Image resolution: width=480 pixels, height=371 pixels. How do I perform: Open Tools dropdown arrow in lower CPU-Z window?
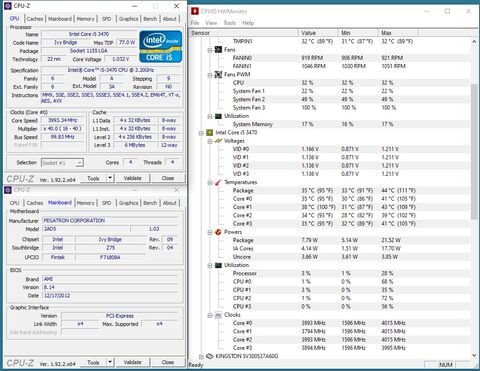tap(110, 362)
